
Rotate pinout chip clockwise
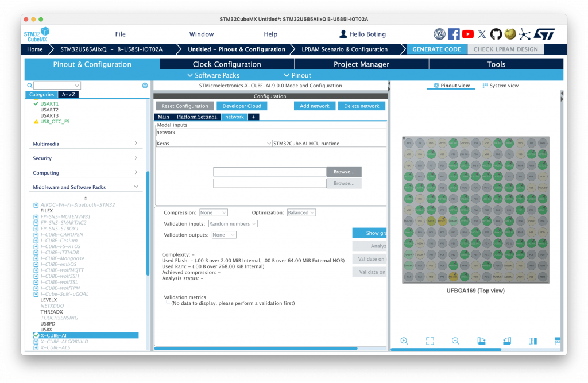(482, 341)
